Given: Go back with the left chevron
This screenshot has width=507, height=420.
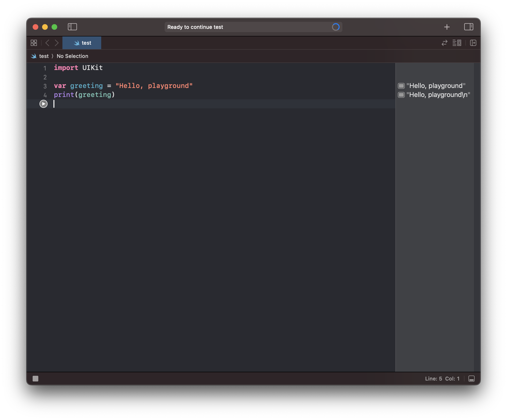Looking at the screenshot, I should pyautogui.click(x=47, y=43).
